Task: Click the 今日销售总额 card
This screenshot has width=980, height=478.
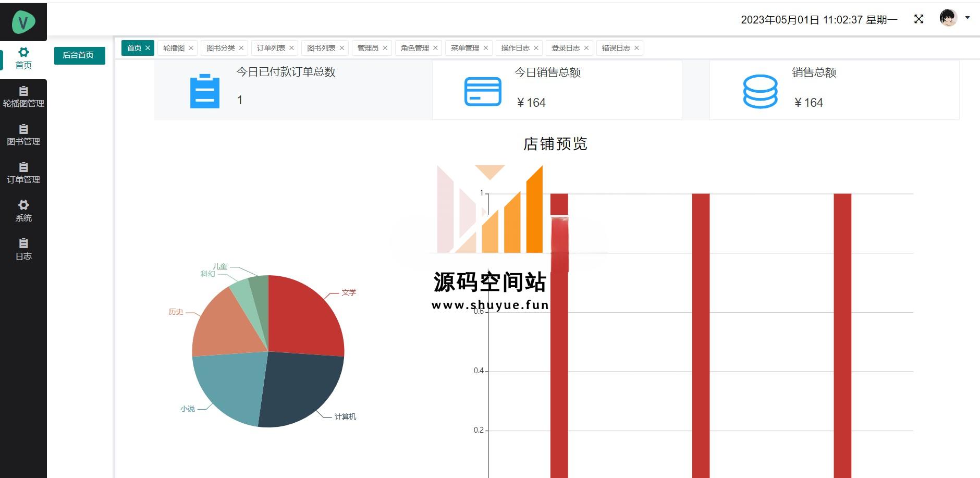Action: tap(557, 90)
